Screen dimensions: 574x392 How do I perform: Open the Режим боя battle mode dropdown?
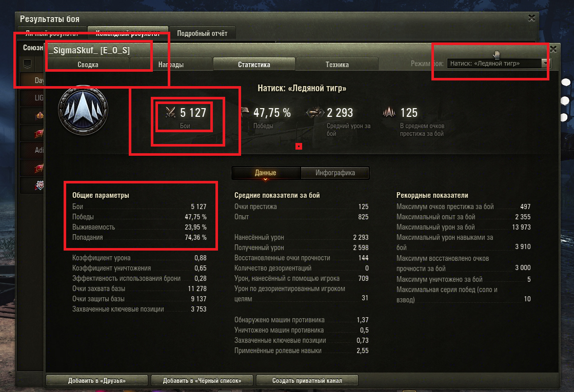498,63
